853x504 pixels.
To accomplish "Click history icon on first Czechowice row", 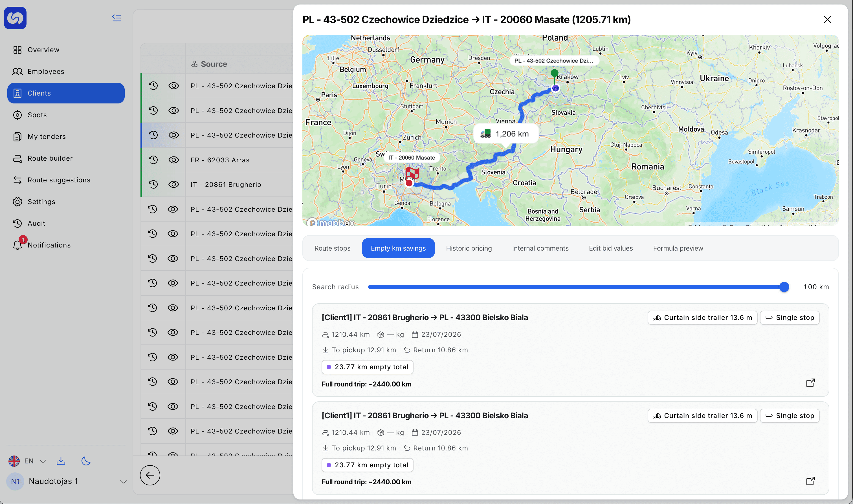I will pyautogui.click(x=153, y=86).
